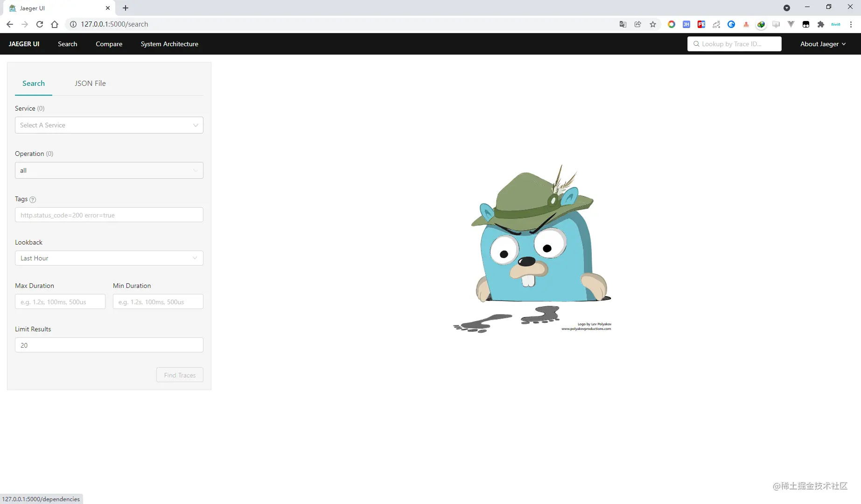
Task: Click the Limit Results field showing 20
Action: (109, 345)
